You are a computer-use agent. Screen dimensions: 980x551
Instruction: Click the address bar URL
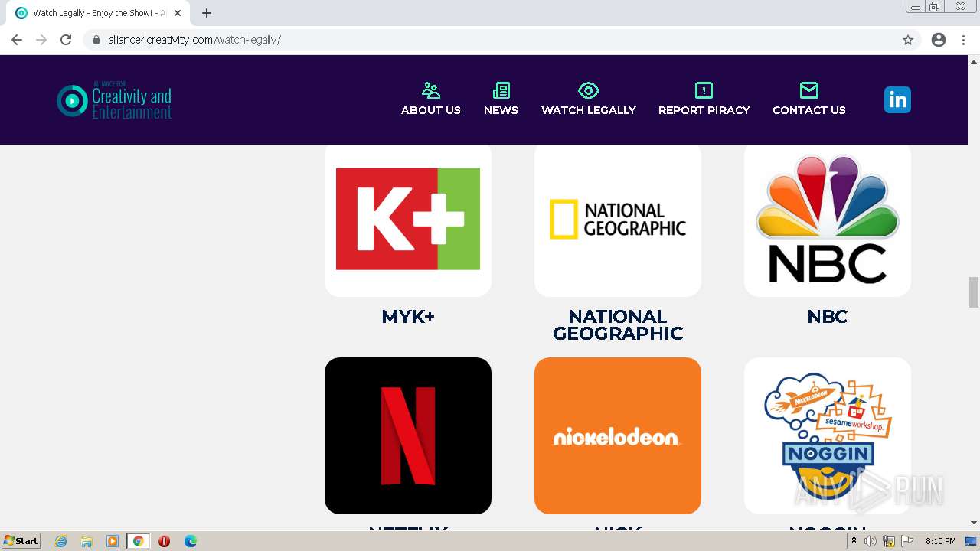tap(194, 40)
